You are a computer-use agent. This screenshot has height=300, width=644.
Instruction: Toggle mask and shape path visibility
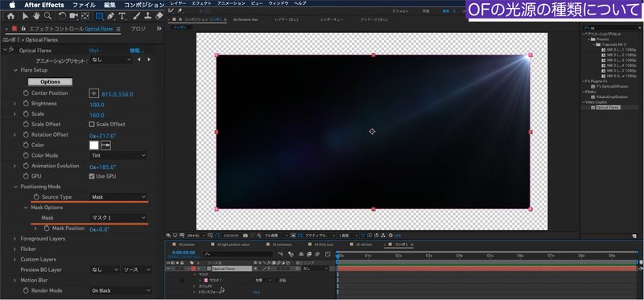pos(217,236)
